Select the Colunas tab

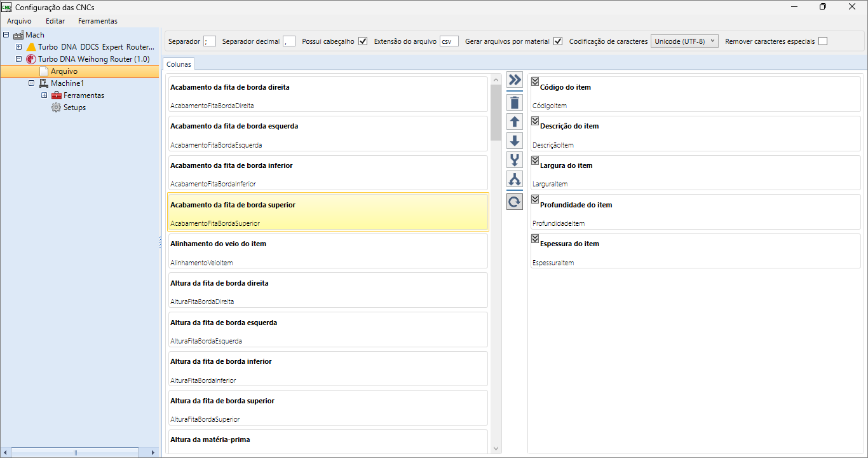click(x=179, y=64)
